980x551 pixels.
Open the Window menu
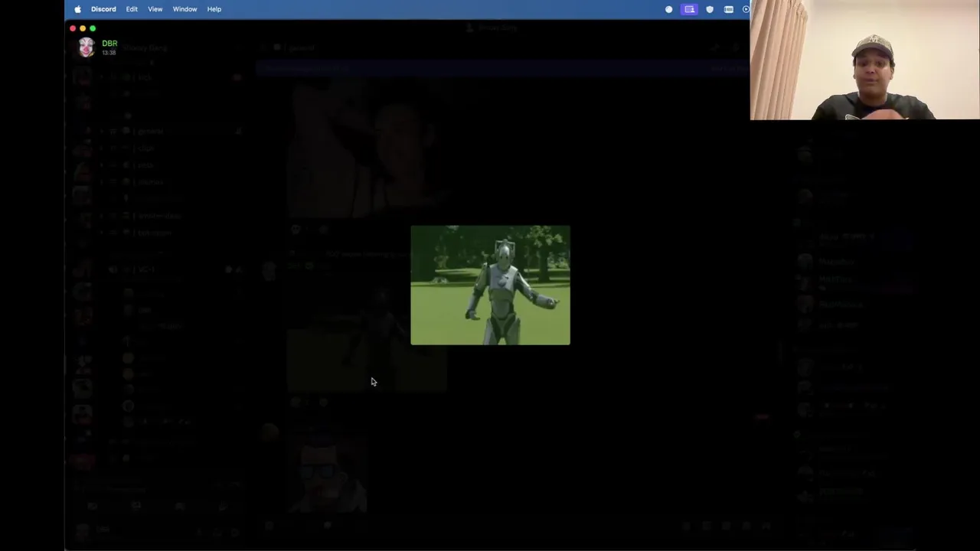coord(185,9)
